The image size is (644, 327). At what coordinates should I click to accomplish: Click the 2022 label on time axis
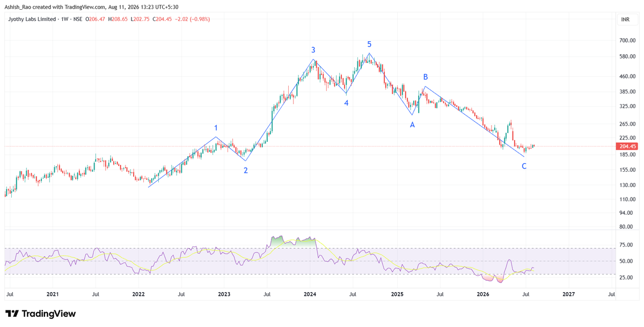pyautogui.click(x=138, y=294)
